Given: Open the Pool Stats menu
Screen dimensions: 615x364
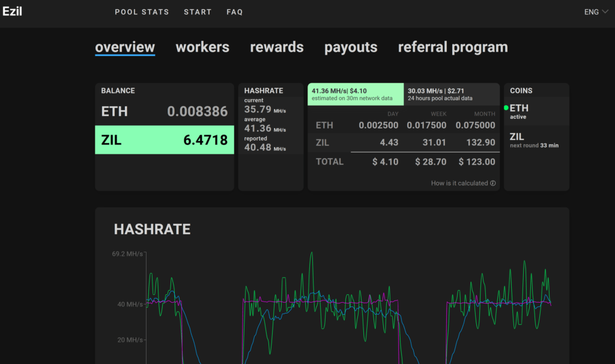Looking at the screenshot, I should pos(142,12).
